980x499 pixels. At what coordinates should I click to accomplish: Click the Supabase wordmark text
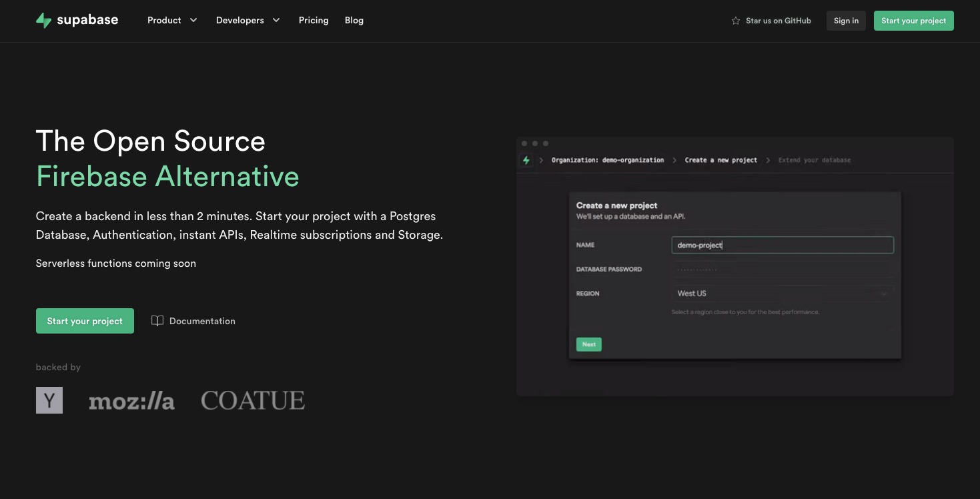87,20
